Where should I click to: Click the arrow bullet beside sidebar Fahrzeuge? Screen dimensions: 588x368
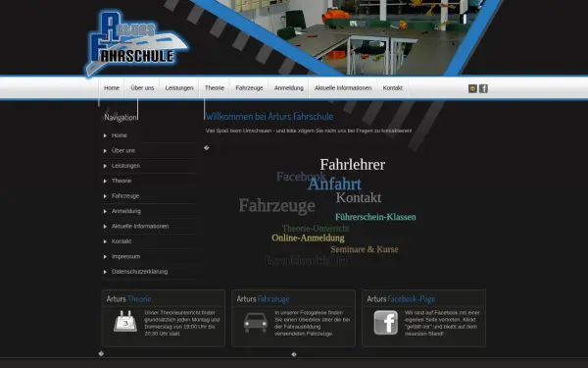point(105,196)
